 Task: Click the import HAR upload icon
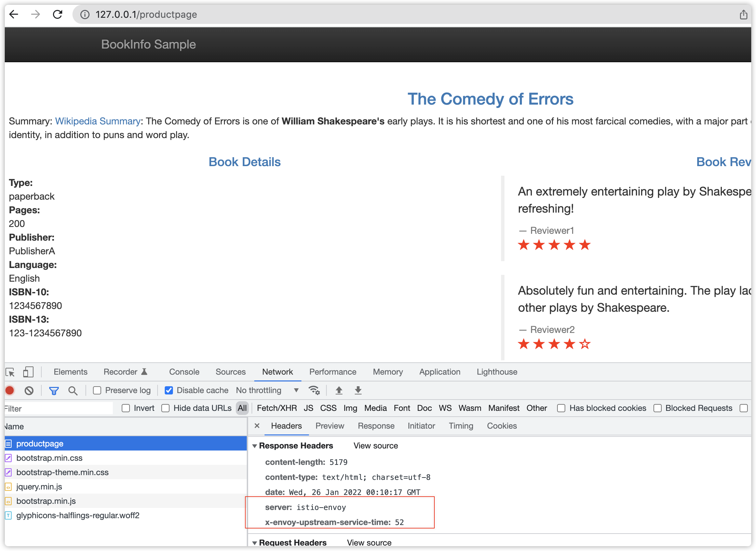(x=339, y=390)
